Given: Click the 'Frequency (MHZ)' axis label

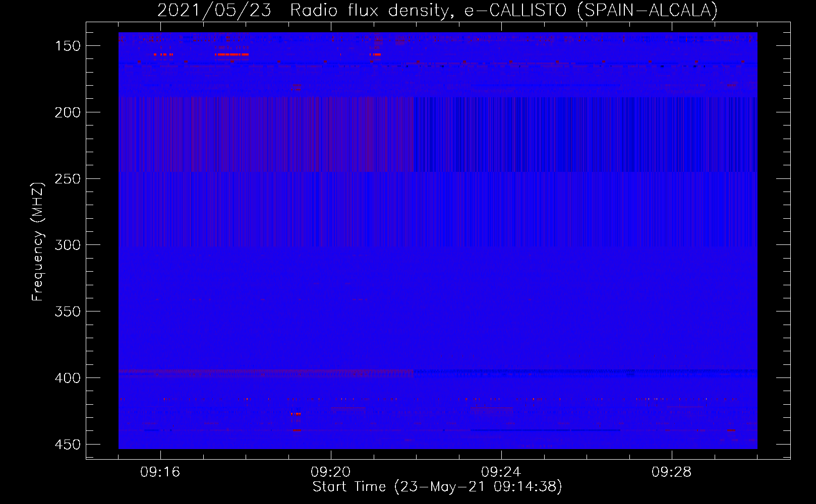Looking at the screenshot, I should click(x=38, y=241).
